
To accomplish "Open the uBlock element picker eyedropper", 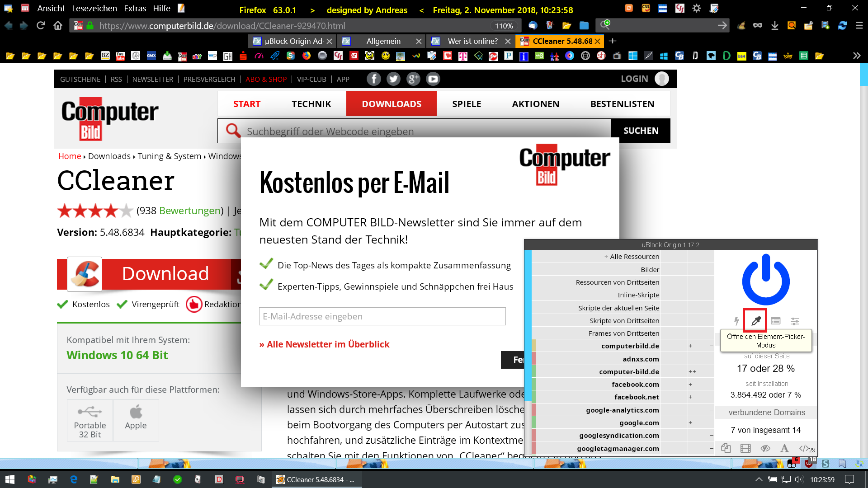I will coord(755,321).
